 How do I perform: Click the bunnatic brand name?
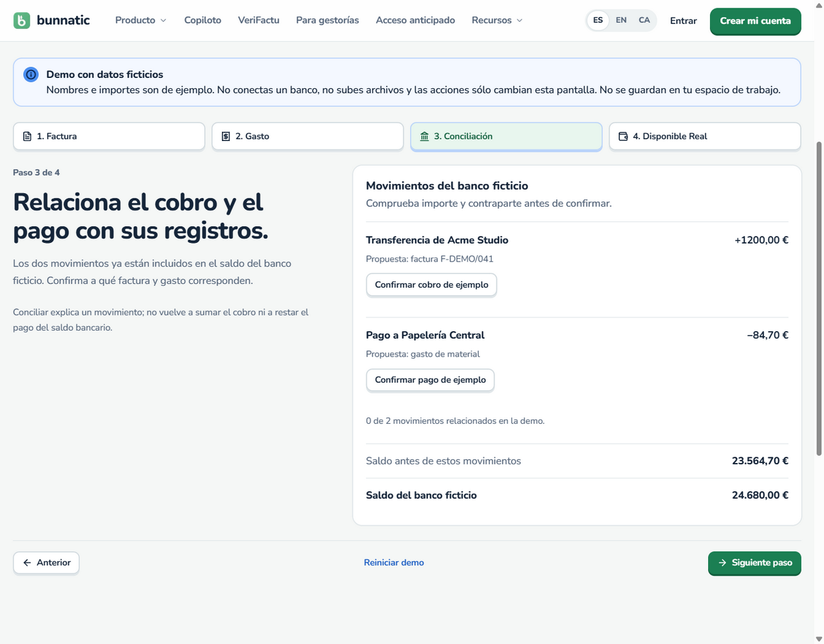point(63,21)
